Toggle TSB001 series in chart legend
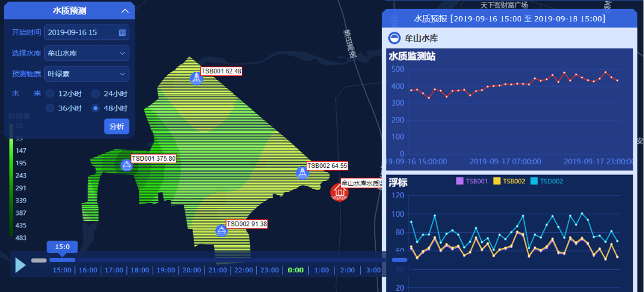644x292 pixels. click(x=472, y=181)
